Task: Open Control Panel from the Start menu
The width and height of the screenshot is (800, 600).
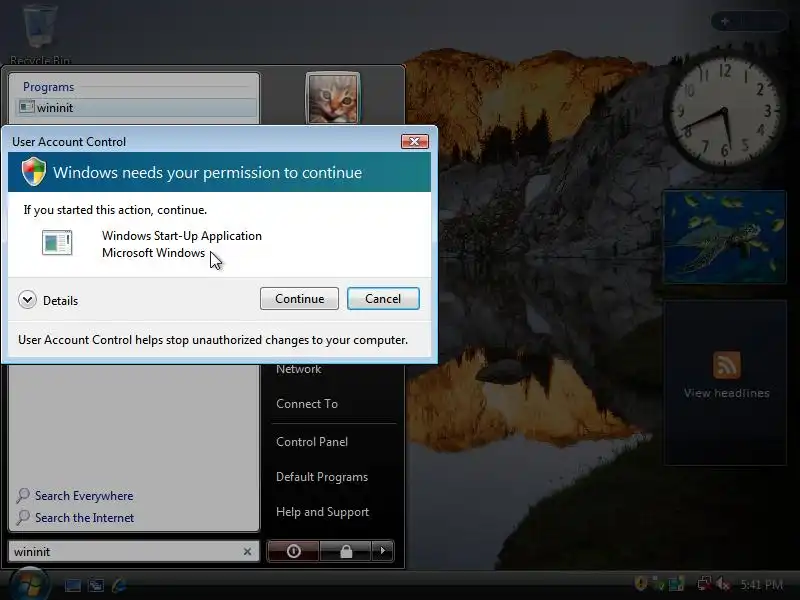Action: point(312,442)
